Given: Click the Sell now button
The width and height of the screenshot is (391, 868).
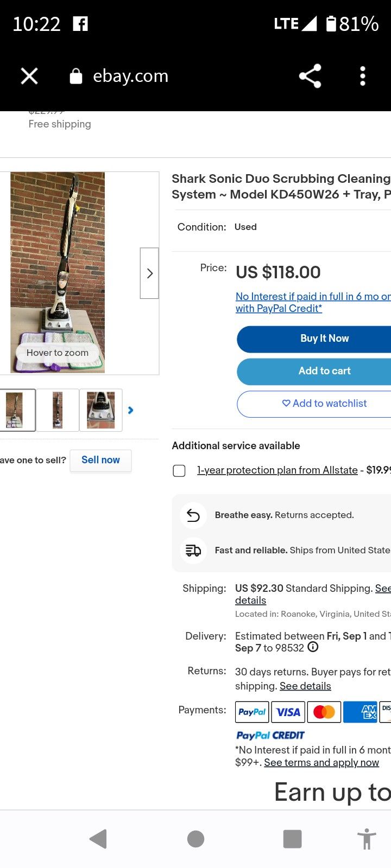Looking at the screenshot, I should point(100,460).
